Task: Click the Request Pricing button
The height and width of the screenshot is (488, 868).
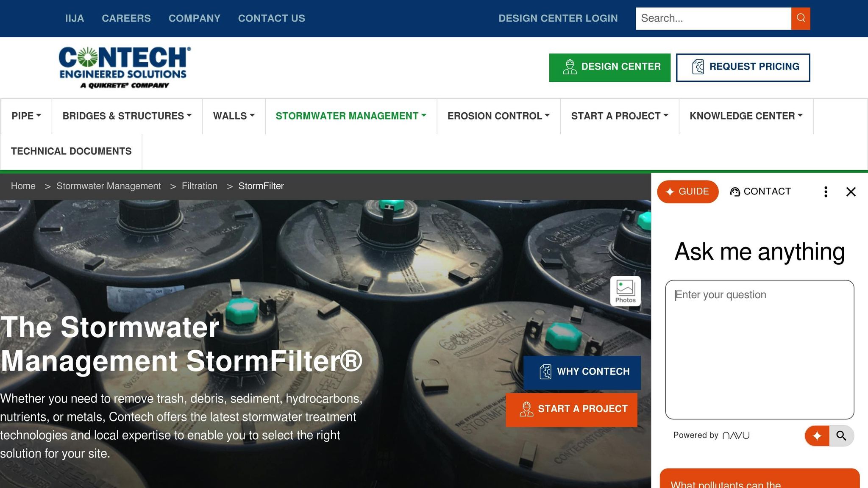Action: click(743, 67)
